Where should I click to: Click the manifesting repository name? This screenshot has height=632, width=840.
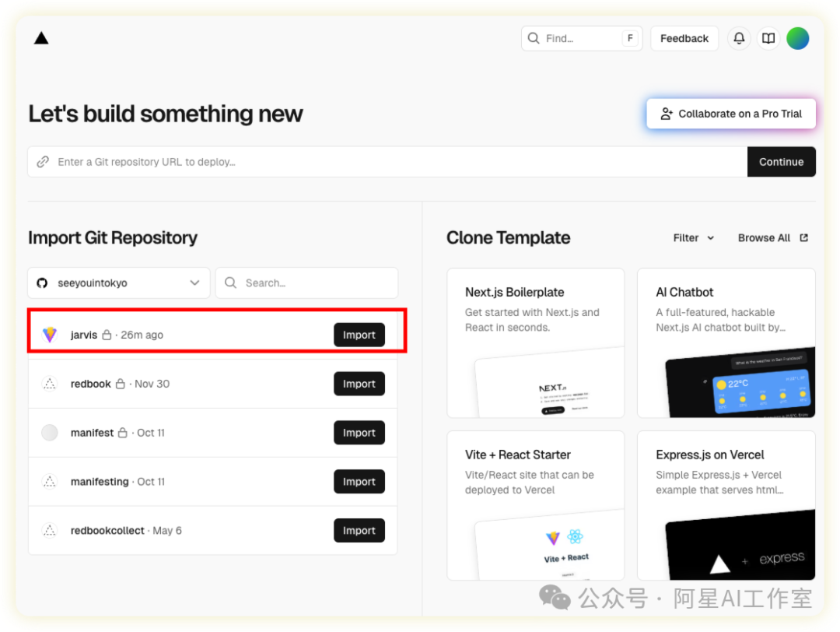pyautogui.click(x=100, y=481)
